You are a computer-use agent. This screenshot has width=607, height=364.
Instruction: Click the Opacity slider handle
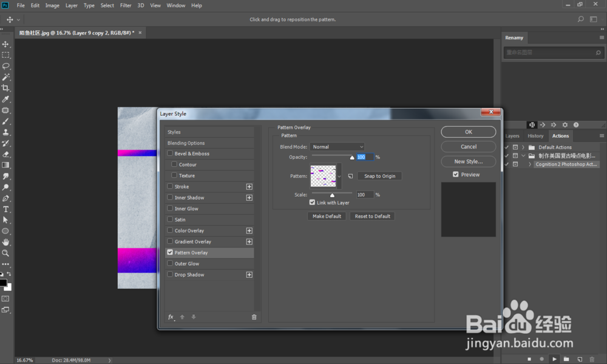[352, 158]
